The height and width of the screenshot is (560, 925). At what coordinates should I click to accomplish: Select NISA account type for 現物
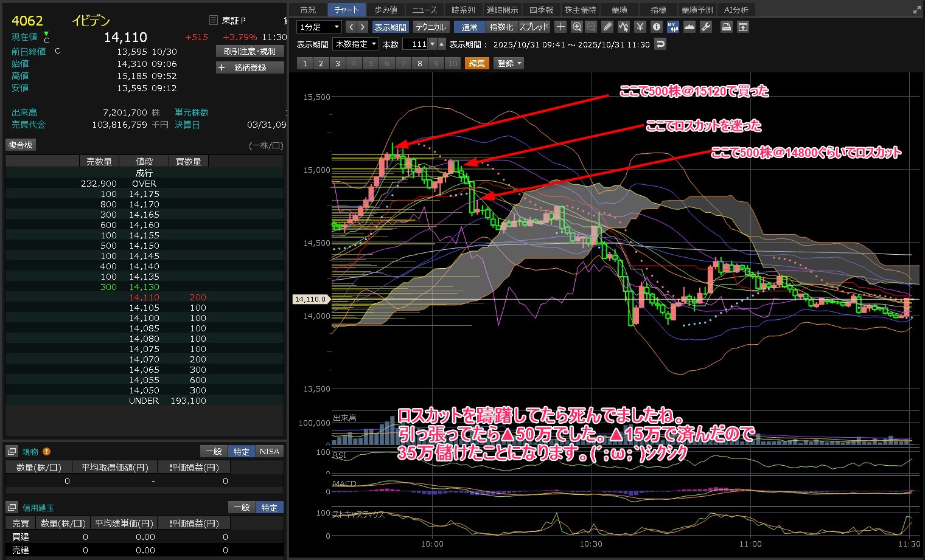(x=269, y=452)
